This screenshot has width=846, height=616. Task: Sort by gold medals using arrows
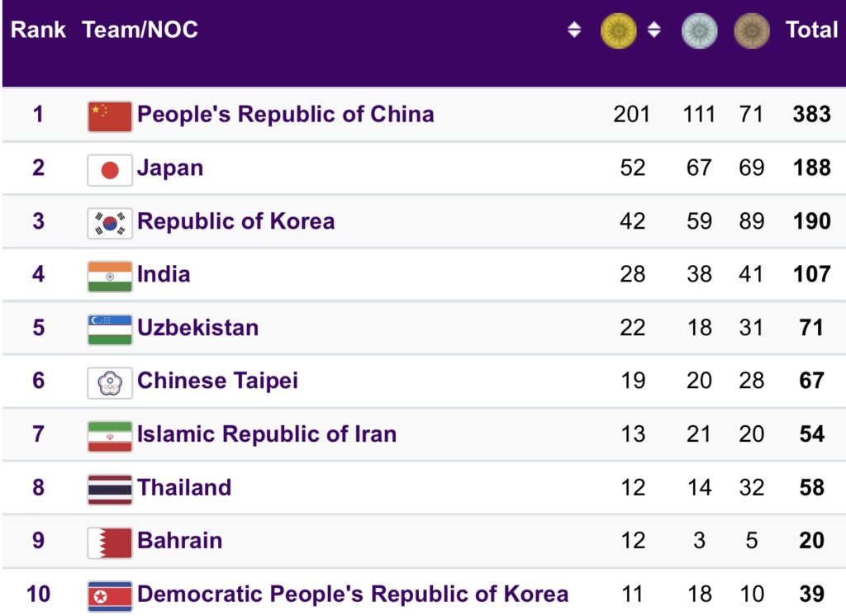pos(654,31)
